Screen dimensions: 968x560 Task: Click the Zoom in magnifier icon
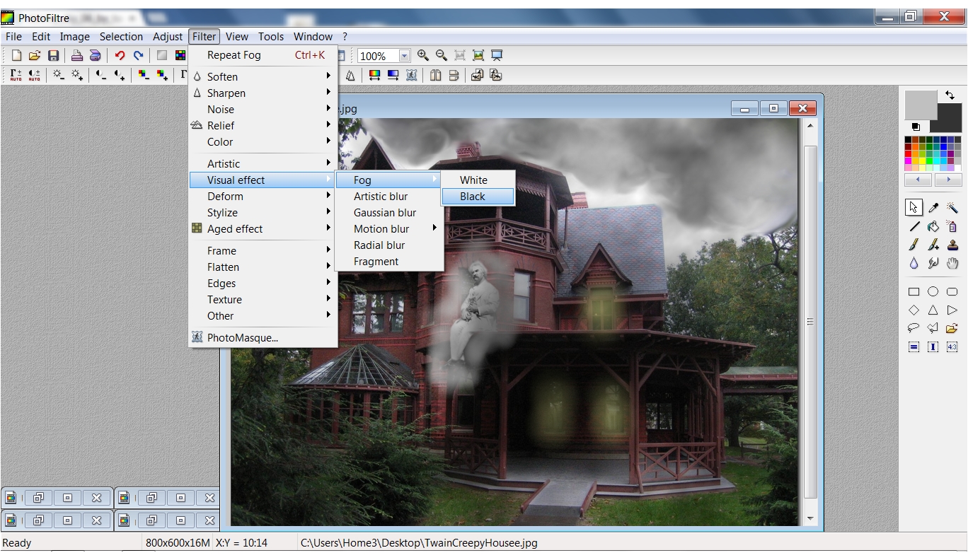(x=423, y=55)
